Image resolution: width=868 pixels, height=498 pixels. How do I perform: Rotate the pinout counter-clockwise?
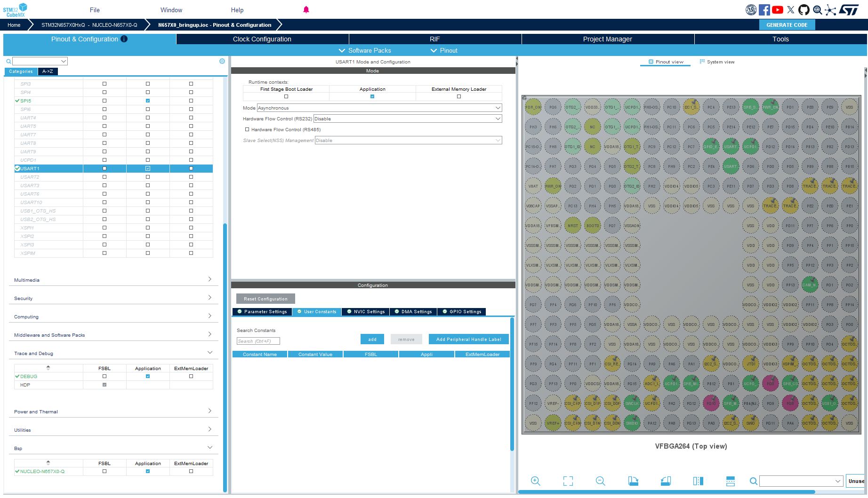click(x=666, y=481)
